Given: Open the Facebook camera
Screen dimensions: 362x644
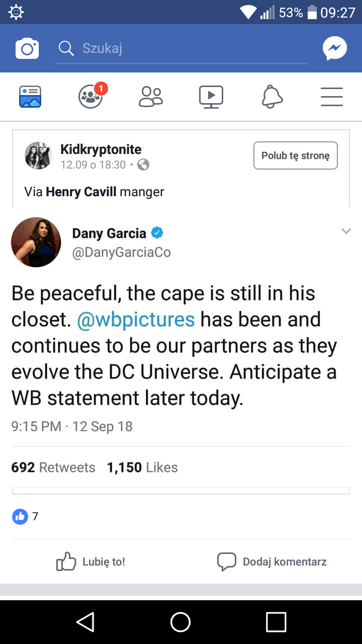Looking at the screenshot, I should point(27,48).
